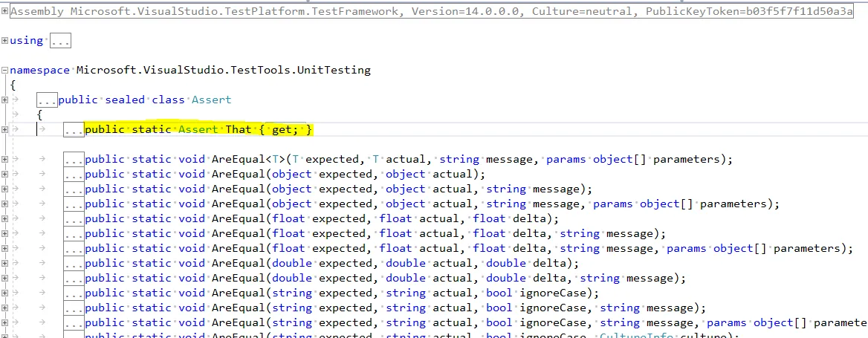Image resolution: width=868 pixels, height=338 pixels.
Task: Click 'PublicKeyToken=b03f5f7f11d50a3a' in the assembly header
Action: [749, 12]
